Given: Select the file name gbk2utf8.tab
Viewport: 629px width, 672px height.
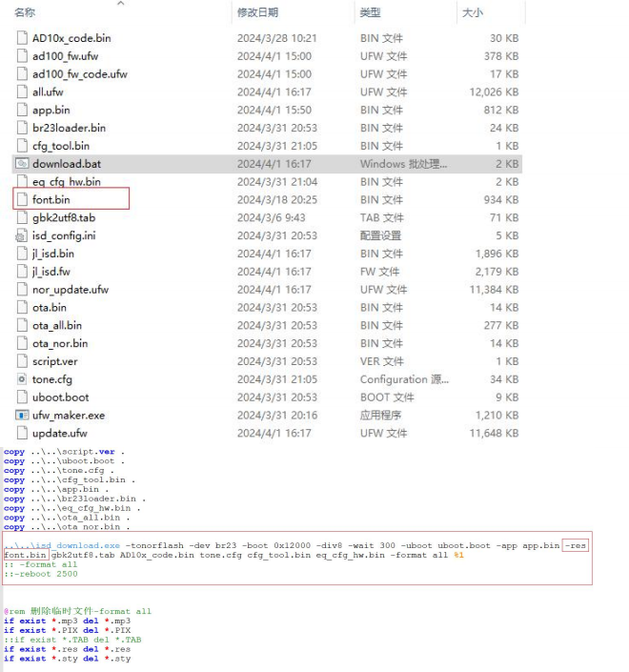Looking at the screenshot, I should [x=64, y=217].
